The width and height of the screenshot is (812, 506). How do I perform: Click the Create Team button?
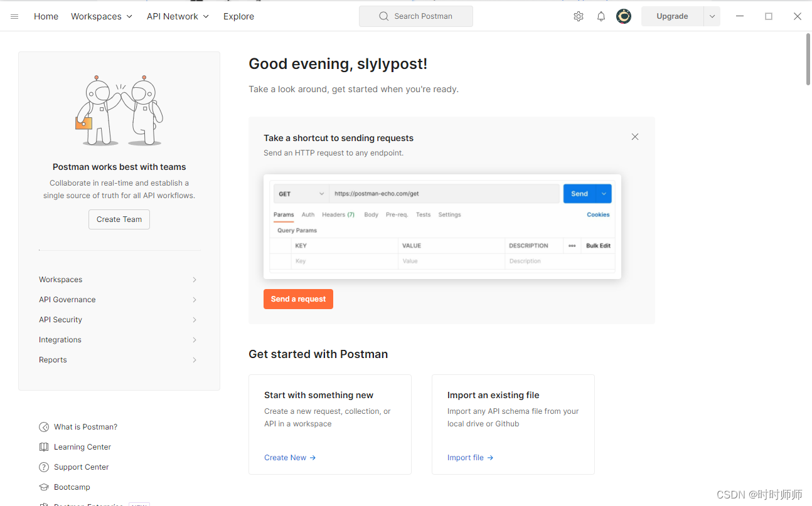(119, 219)
